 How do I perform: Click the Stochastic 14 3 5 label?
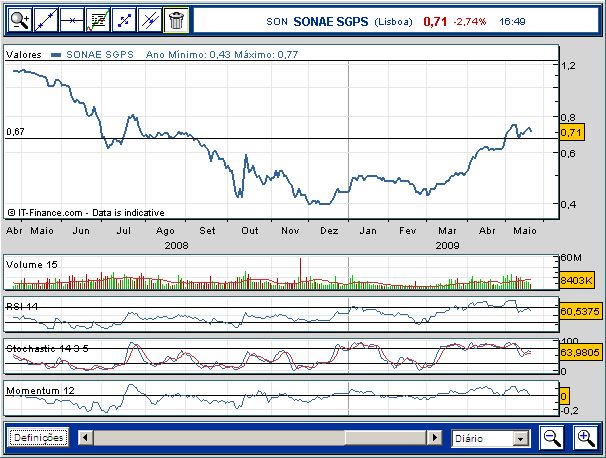point(47,349)
